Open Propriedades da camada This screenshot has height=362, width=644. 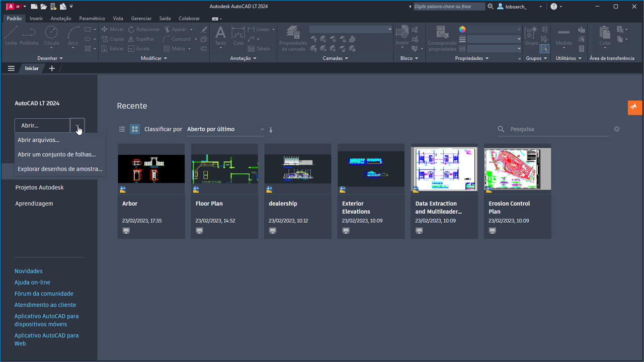click(293, 39)
